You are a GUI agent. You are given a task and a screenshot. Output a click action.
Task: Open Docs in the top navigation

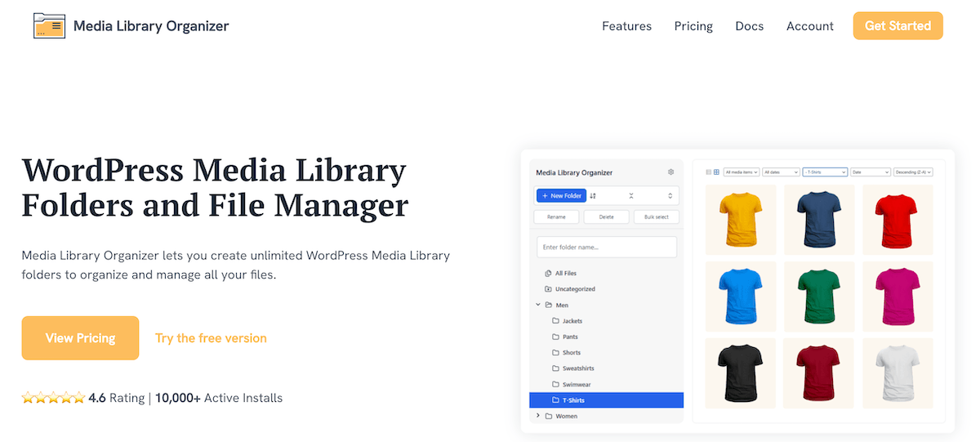(750, 26)
